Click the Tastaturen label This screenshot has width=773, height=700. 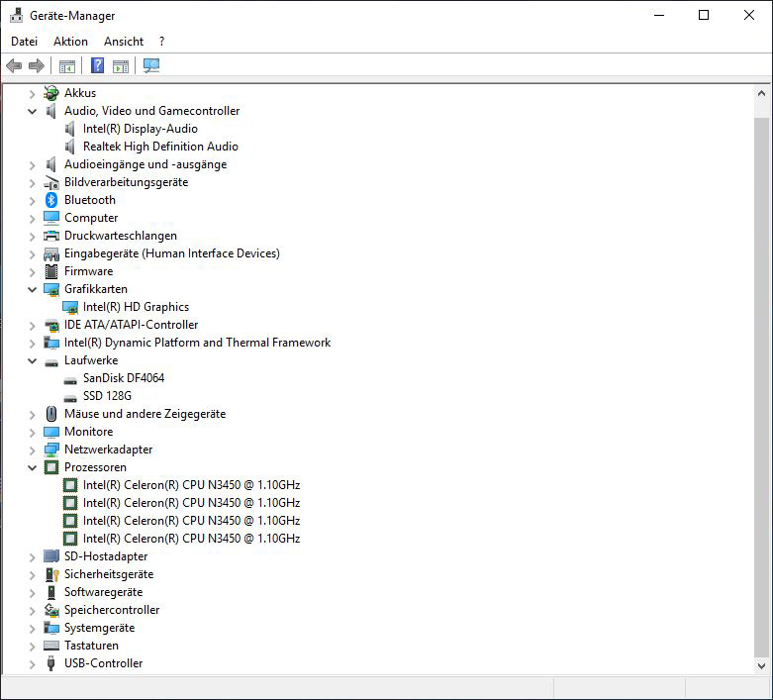click(x=92, y=646)
